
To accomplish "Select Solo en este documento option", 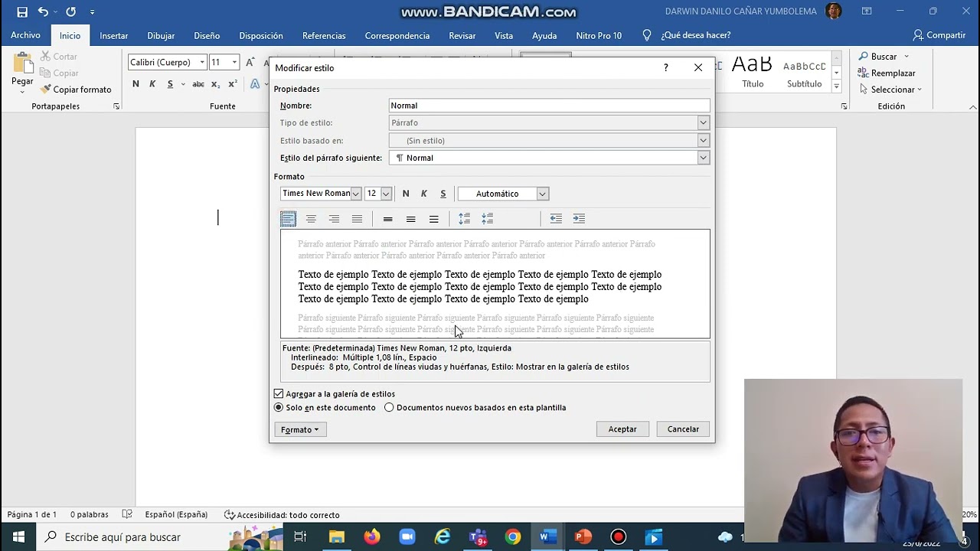I will click(x=279, y=408).
